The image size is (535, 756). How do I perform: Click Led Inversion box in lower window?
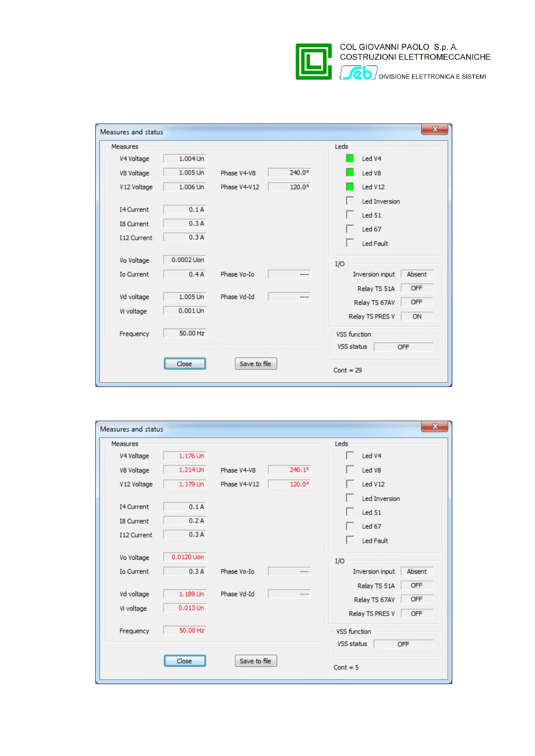[350, 498]
